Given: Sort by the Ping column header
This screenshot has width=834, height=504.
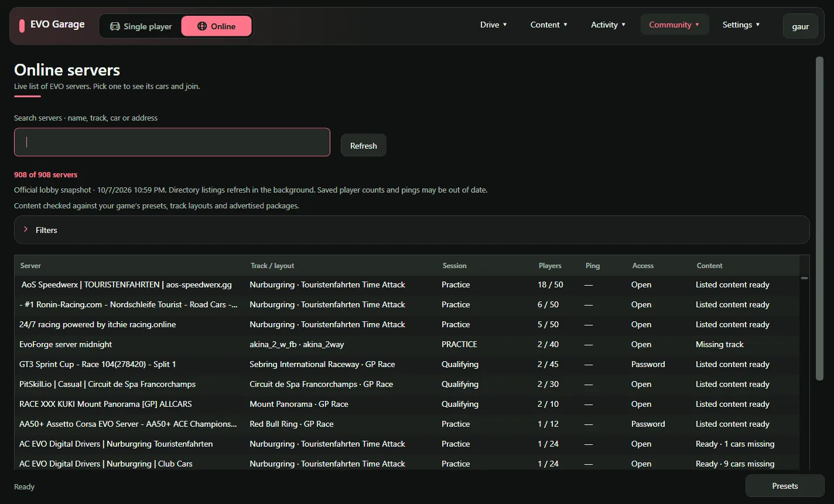Looking at the screenshot, I should pyautogui.click(x=593, y=266).
